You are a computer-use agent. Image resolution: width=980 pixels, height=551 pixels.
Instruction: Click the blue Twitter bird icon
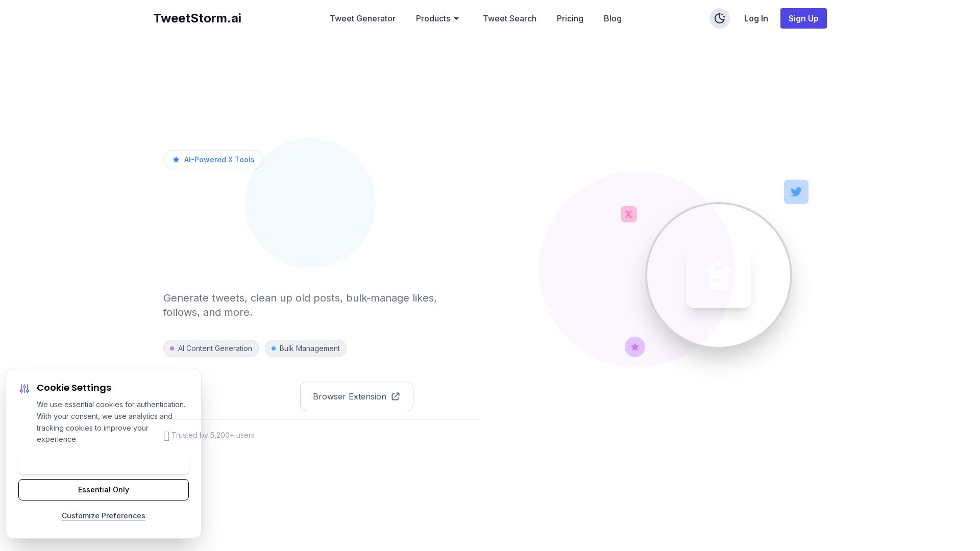point(796,192)
